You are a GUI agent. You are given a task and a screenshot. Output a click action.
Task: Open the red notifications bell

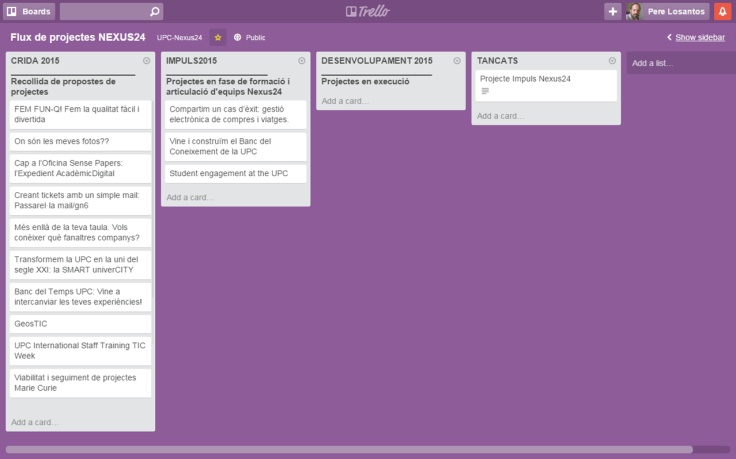tap(722, 11)
